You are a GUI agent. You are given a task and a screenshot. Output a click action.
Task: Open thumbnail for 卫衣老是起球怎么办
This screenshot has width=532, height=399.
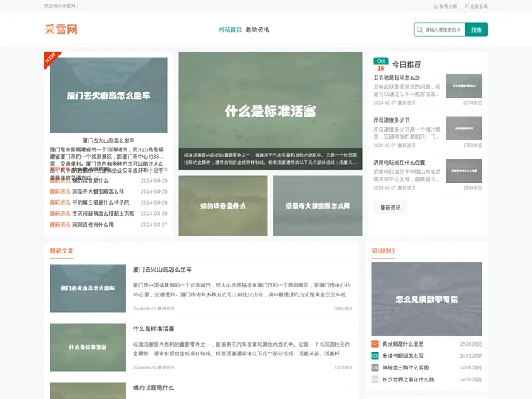(464, 86)
